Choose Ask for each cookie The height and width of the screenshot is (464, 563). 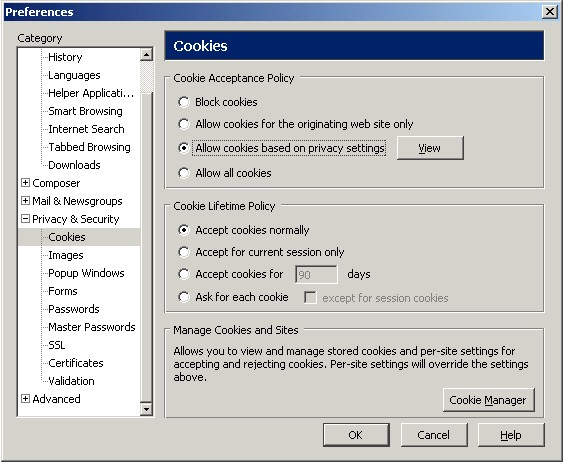coord(184,297)
